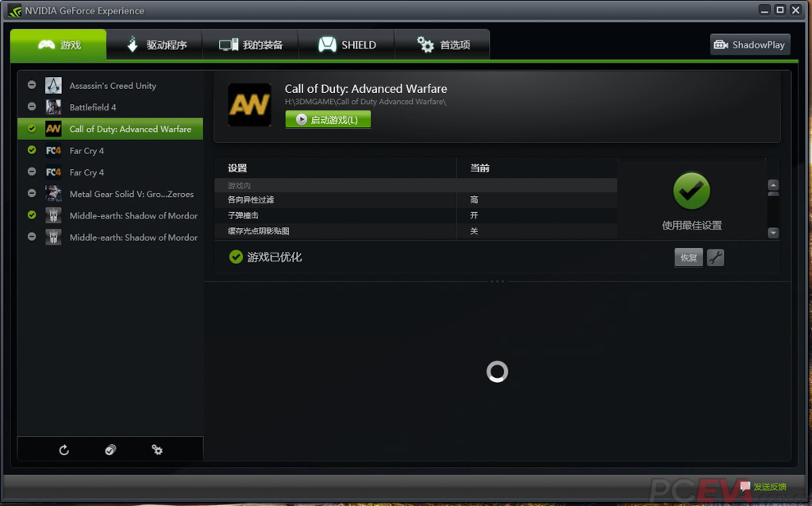The image size is (812, 506).
Task: Switch to the SHIELD tab
Action: [x=346, y=45]
